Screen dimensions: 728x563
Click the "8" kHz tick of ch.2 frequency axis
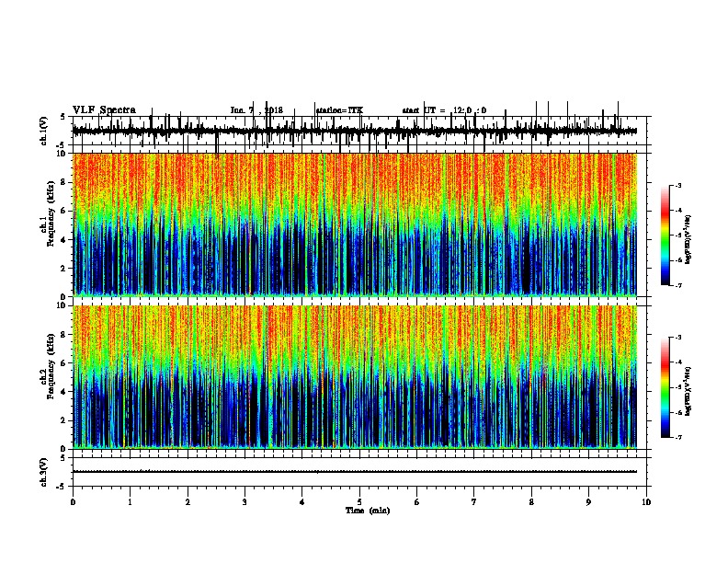point(64,335)
